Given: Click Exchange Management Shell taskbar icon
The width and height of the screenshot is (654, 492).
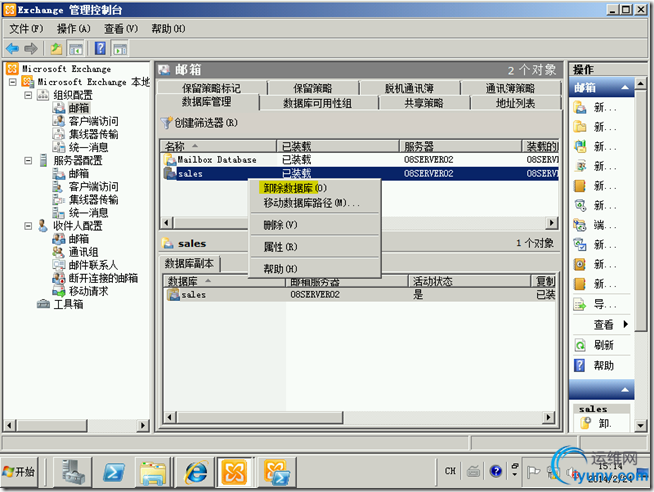Looking at the screenshot, I should coord(277,472).
